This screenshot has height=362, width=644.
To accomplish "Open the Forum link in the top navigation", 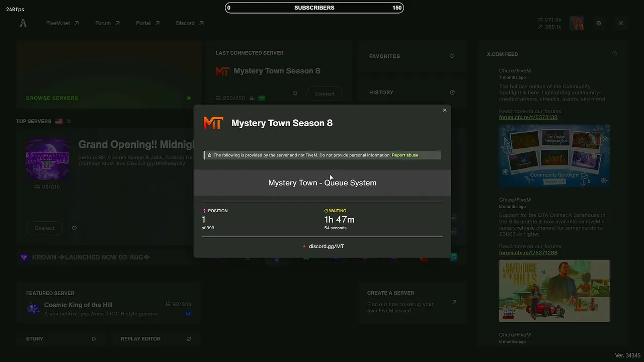I will pos(107,23).
